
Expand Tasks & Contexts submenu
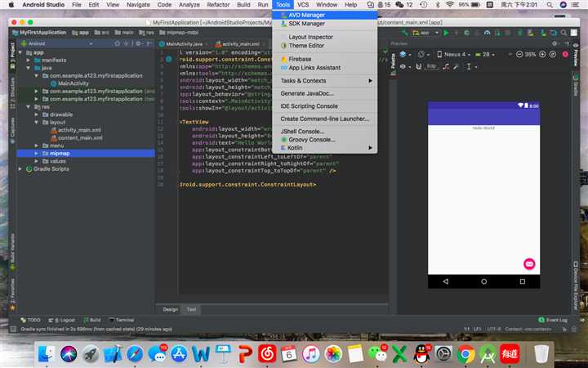coord(324,81)
